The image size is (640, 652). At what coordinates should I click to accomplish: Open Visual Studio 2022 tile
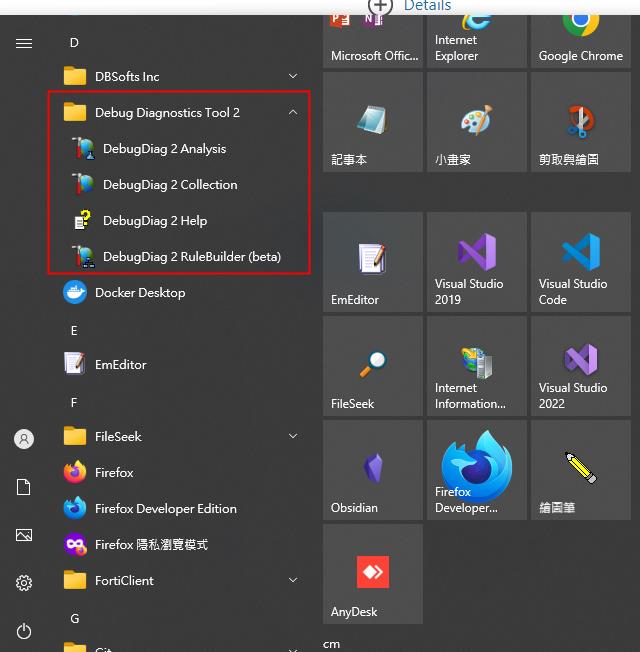point(581,366)
